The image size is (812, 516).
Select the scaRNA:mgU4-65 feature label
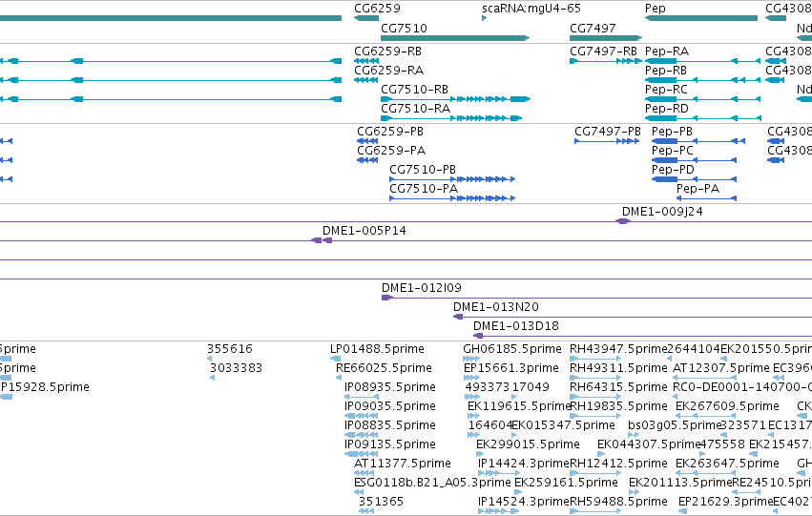531,9
